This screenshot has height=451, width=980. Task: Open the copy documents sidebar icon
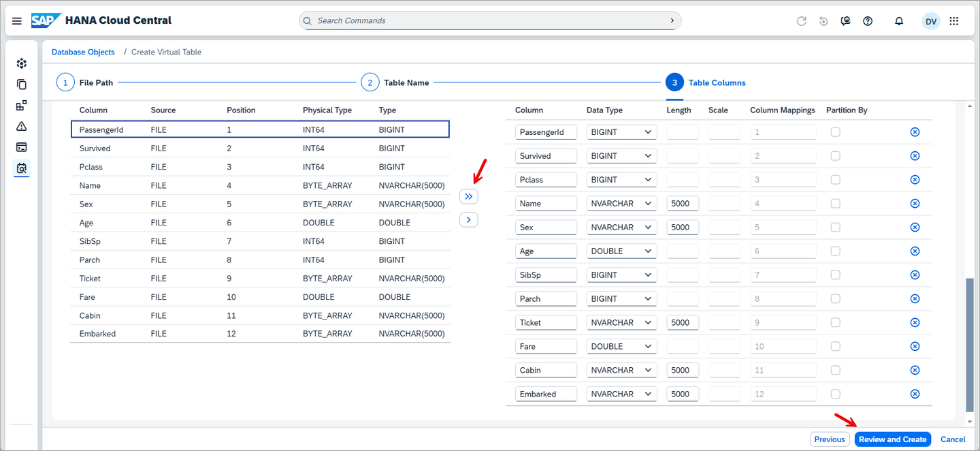pos(22,84)
